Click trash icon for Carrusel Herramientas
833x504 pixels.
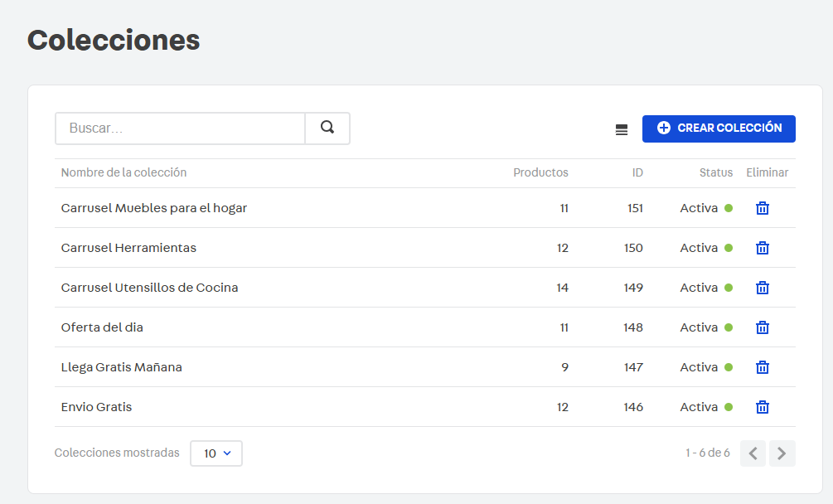[x=763, y=248]
